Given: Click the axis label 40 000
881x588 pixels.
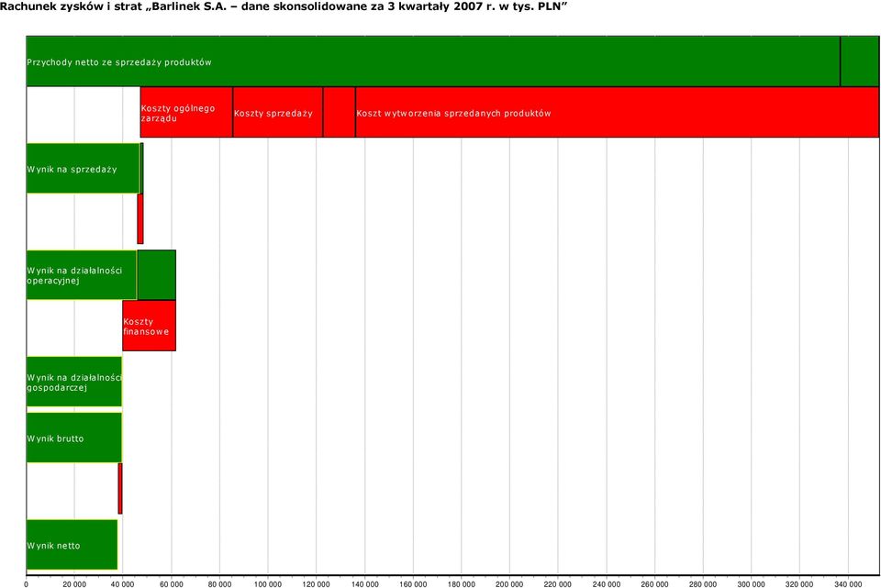Looking at the screenshot, I should 123,584.
